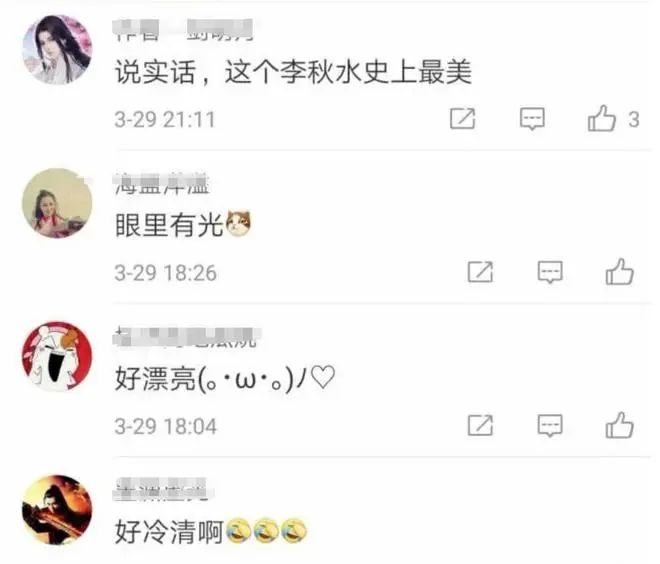Open the laughing cartoon avatar profile
This screenshot has width=660, height=564.
(57, 356)
